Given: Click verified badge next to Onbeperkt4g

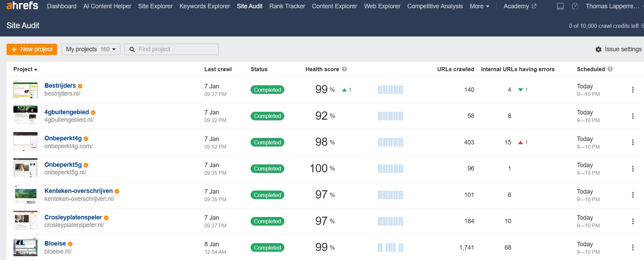Looking at the screenshot, I should (x=86, y=139).
